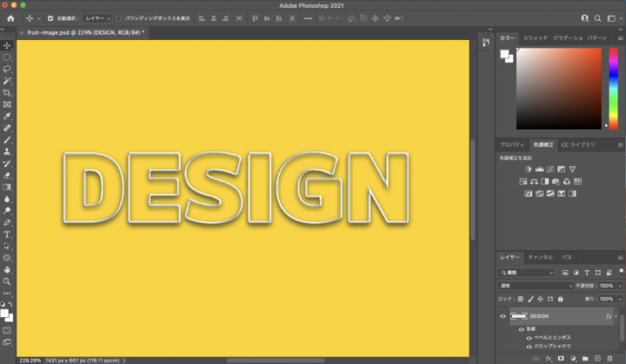Select the Hand tool

pos(7,270)
